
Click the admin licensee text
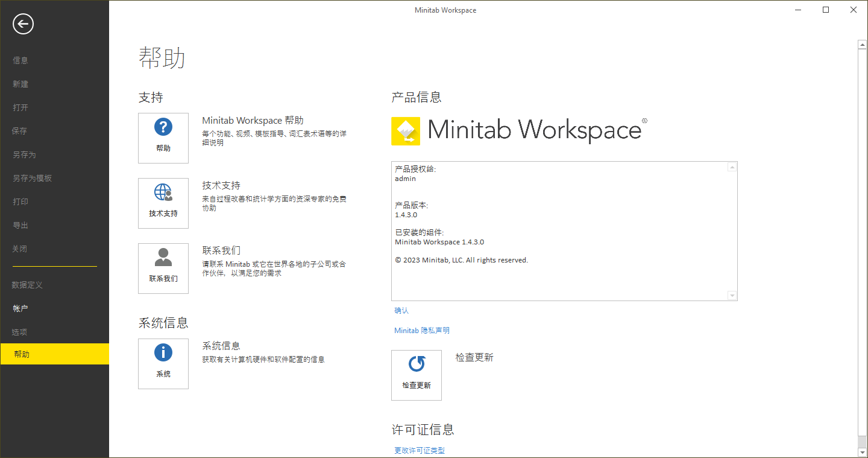point(405,179)
